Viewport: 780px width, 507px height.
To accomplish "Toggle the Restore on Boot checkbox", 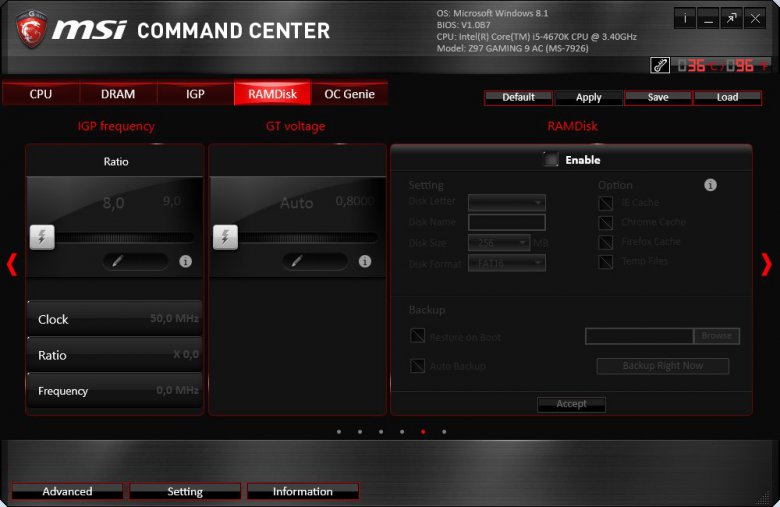I will click(x=417, y=336).
